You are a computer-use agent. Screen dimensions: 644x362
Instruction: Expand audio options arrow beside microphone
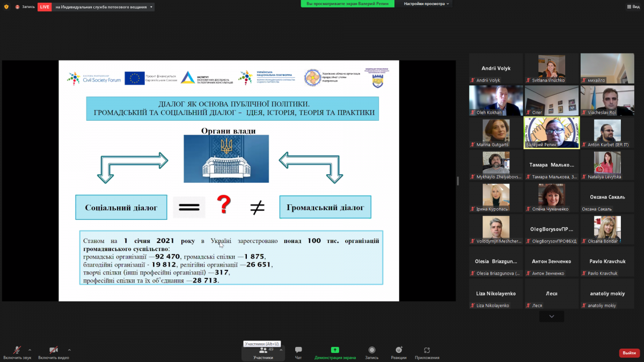[x=30, y=350]
